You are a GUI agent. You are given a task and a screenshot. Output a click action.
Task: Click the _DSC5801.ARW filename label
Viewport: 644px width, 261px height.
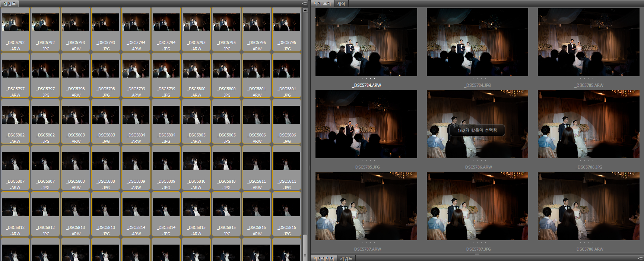[257, 92]
